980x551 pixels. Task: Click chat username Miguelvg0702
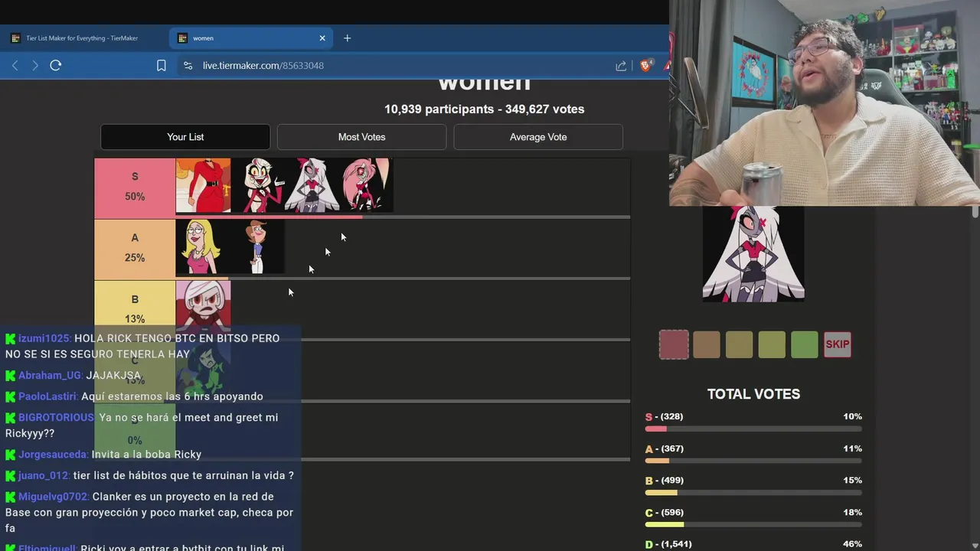click(x=53, y=497)
